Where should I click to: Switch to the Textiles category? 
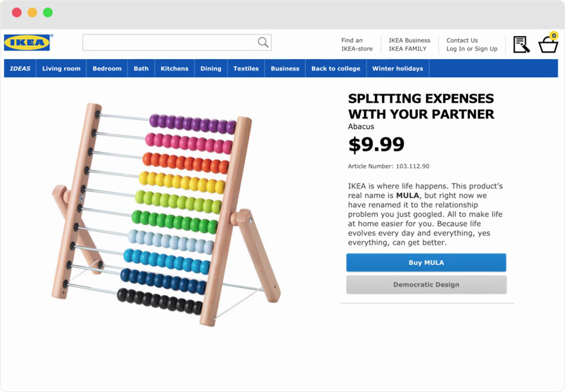click(246, 68)
